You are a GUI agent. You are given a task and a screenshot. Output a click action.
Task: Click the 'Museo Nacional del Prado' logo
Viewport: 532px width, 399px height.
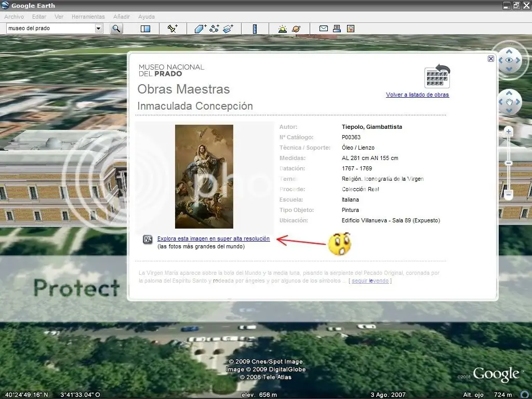171,70
